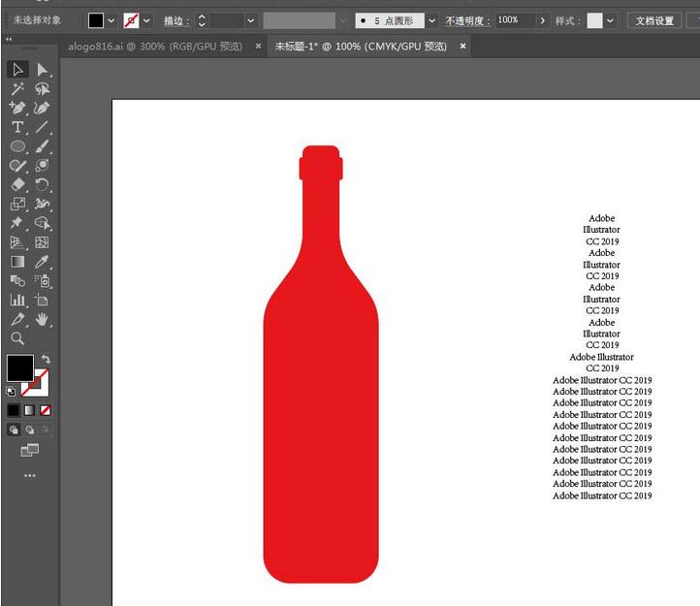Switch to the alogo816.ai document tab
Viewport: 700px width, 606px height.
click(x=155, y=46)
